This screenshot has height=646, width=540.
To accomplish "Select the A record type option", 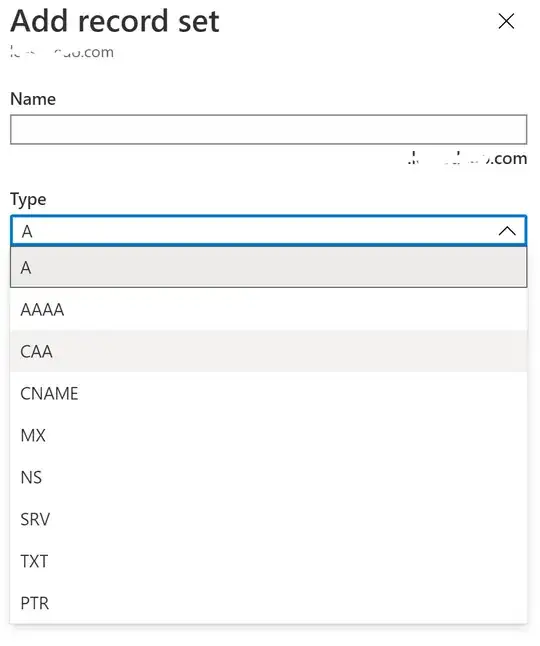I will pyautogui.click(x=269, y=267).
